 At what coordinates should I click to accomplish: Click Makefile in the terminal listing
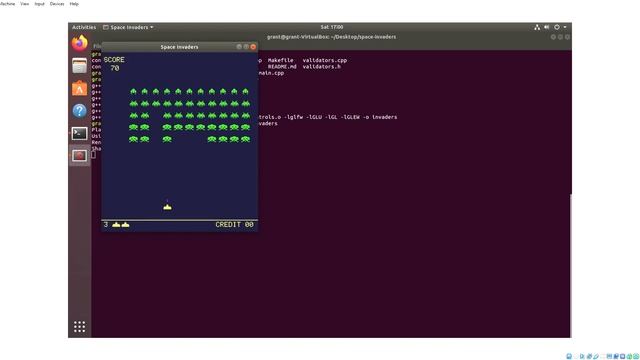[x=280, y=60]
